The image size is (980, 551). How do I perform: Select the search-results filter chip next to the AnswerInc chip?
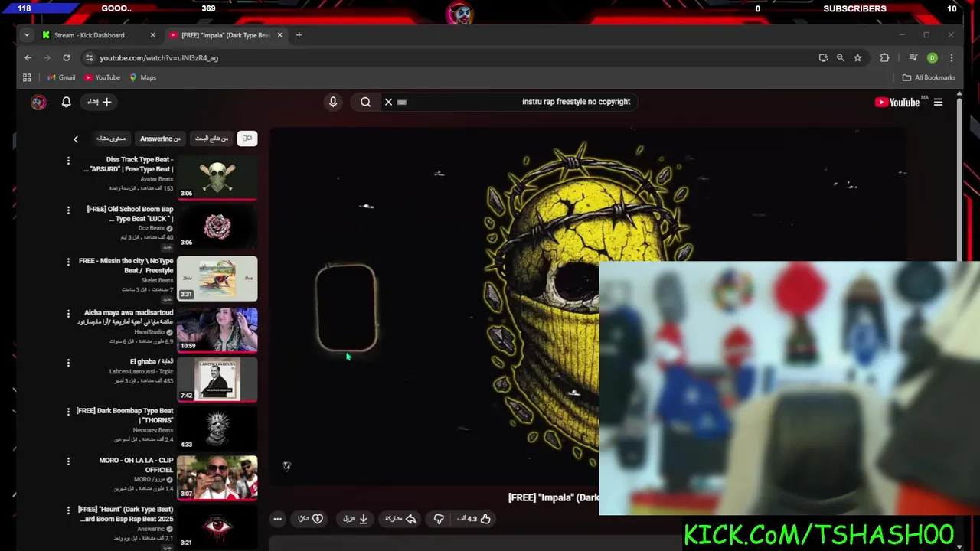point(211,139)
